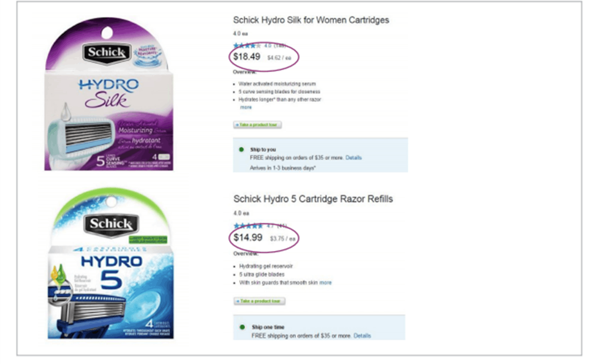The height and width of the screenshot is (364, 599).
Task: Take a product tour for Hydro 5
Action: (x=260, y=301)
